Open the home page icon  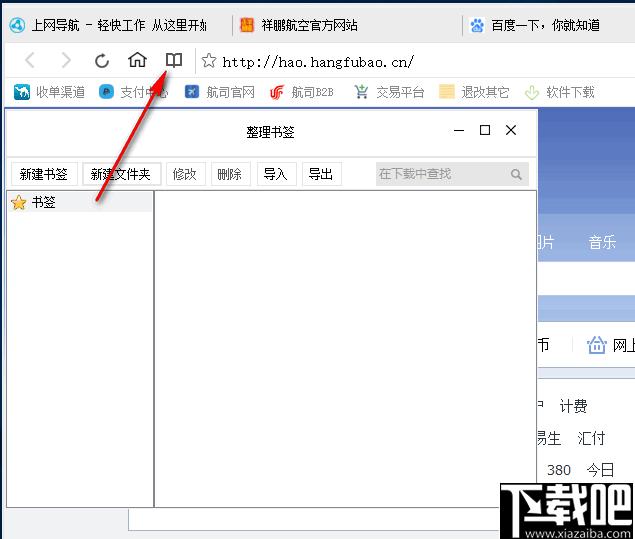[x=137, y=60]
